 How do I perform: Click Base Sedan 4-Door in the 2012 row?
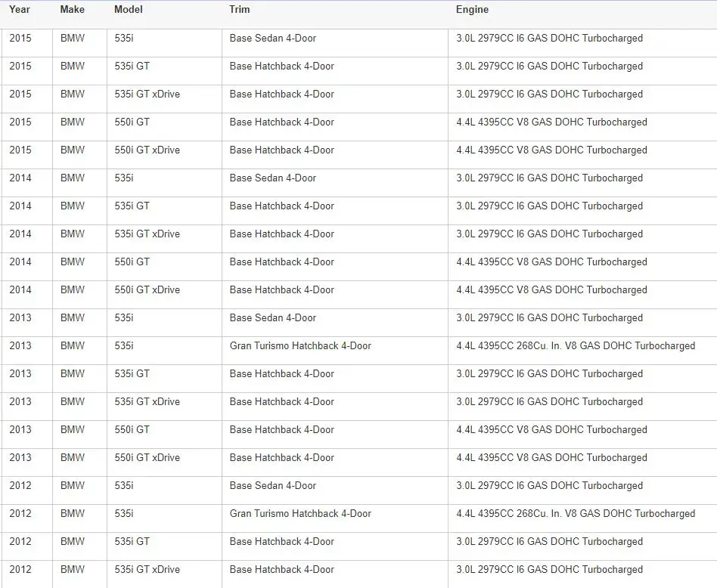[273, 486]
